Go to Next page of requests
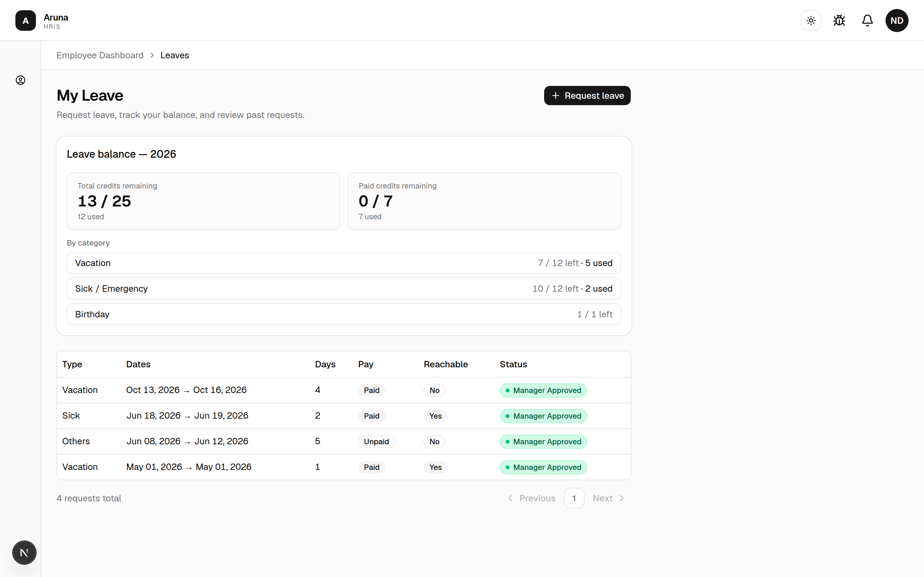This screenshot has height=577, width=924. (608, 498)
